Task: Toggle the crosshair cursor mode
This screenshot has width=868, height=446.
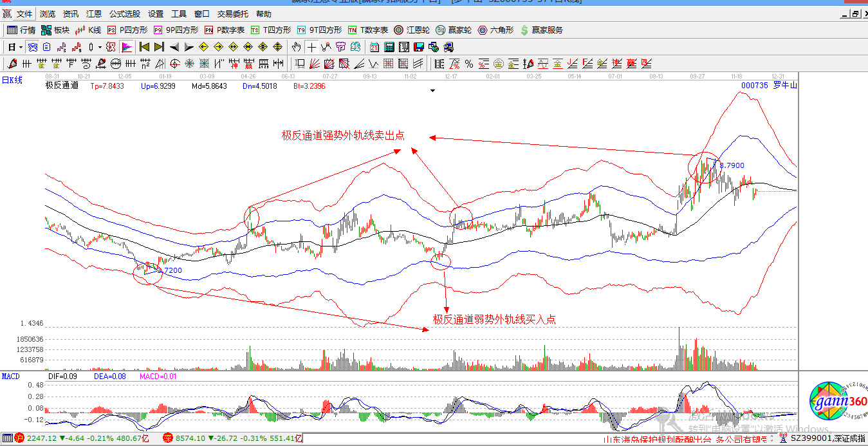Action: tap(311, 47)
